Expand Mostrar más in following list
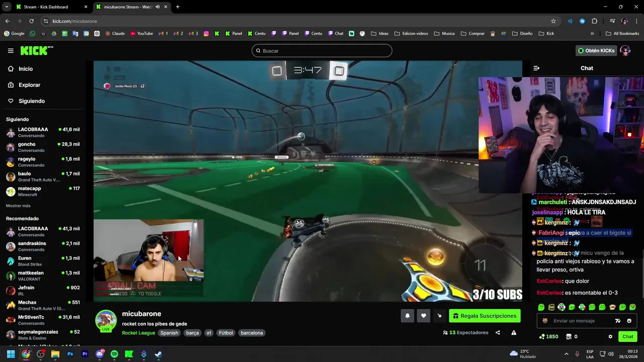 tap(18, 206)
